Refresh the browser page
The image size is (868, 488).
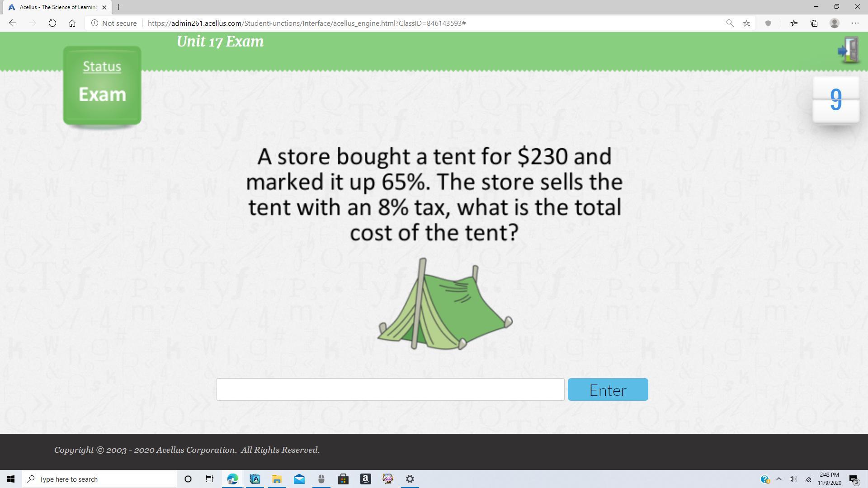(x=52, y=23)
